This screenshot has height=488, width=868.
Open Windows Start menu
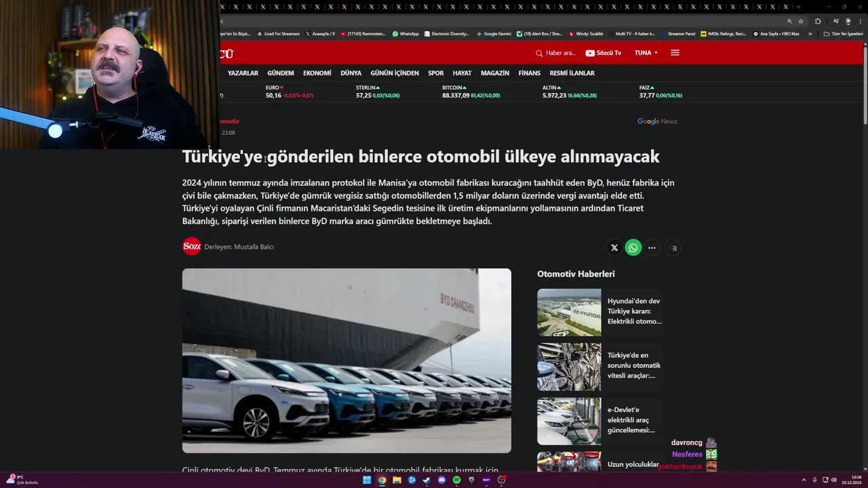tap(367, 480)
